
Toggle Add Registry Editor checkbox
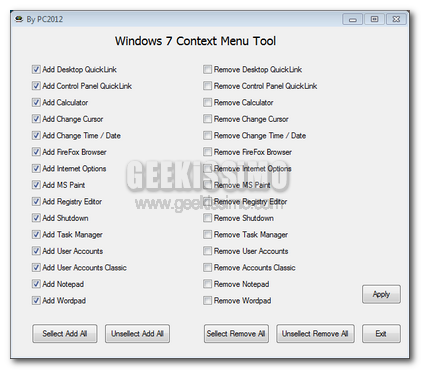pos(36,201)
